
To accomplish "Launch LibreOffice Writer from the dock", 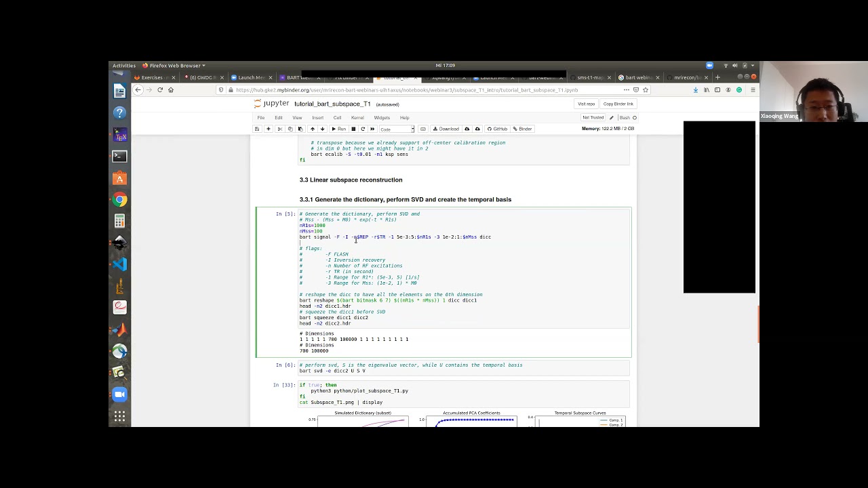I will 119,91.
